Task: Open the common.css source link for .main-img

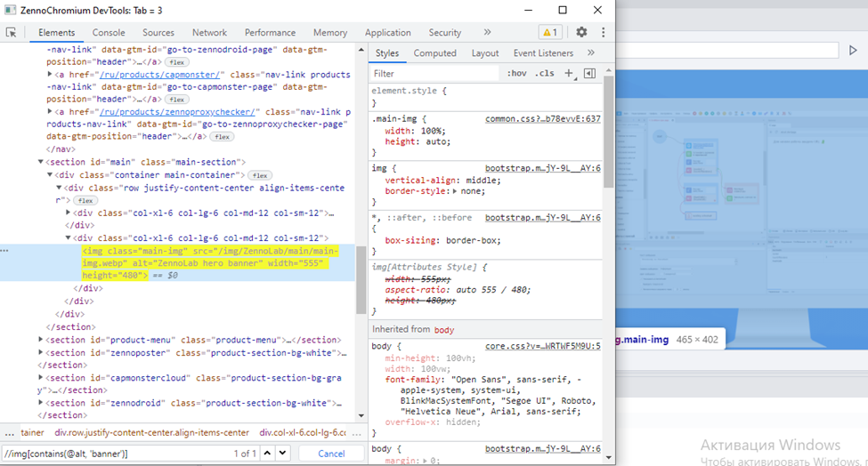Action: click(x=542, y=119)
